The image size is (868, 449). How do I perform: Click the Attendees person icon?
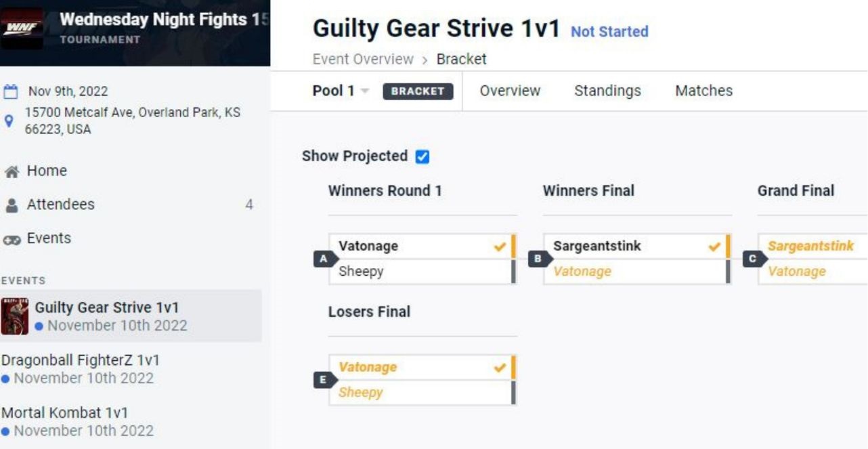coord(12,205)
